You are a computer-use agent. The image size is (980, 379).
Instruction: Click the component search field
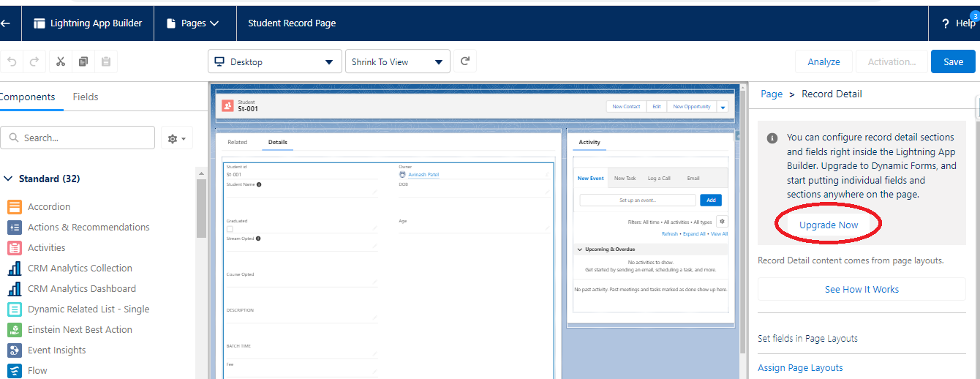pyautogui.click(x=80, y=138)
